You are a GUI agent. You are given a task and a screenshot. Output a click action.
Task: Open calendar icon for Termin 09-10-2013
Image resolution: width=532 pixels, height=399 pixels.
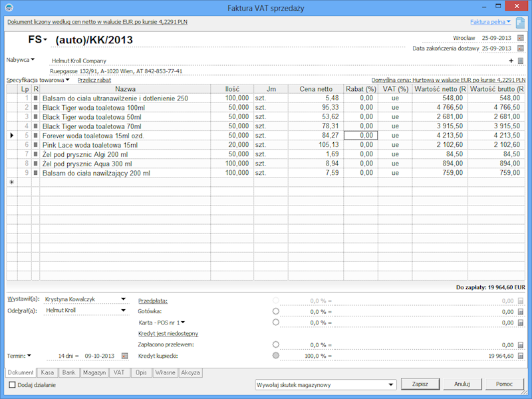click(x=124, y=356)
